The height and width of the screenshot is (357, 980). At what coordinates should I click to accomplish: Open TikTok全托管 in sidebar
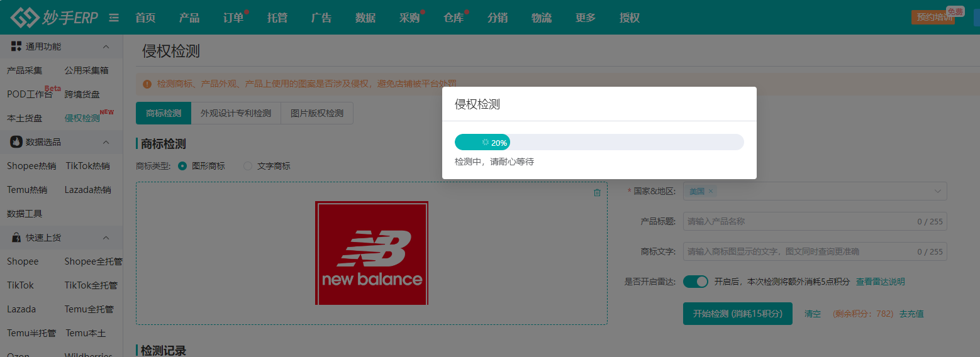(91, 285)
